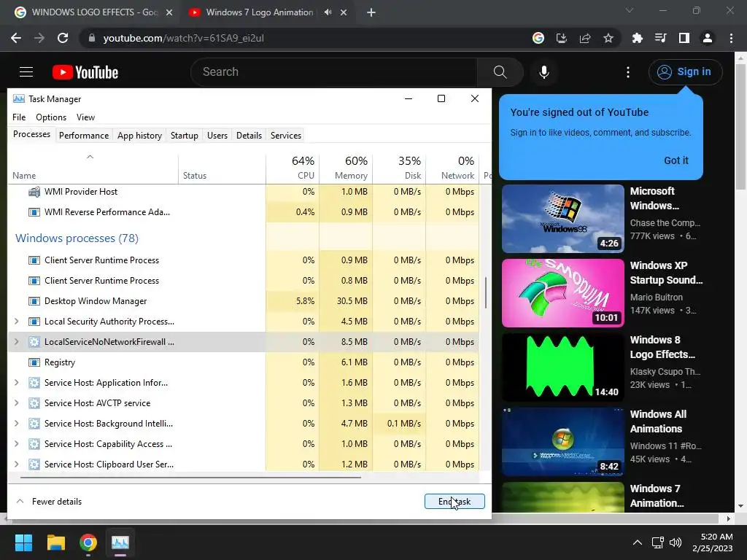
Task: Switch to the Details tab
Action: [x=249, y=135]
